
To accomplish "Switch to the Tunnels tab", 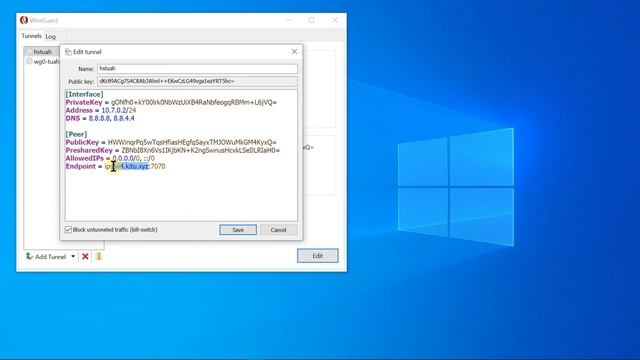I will 31,36.
